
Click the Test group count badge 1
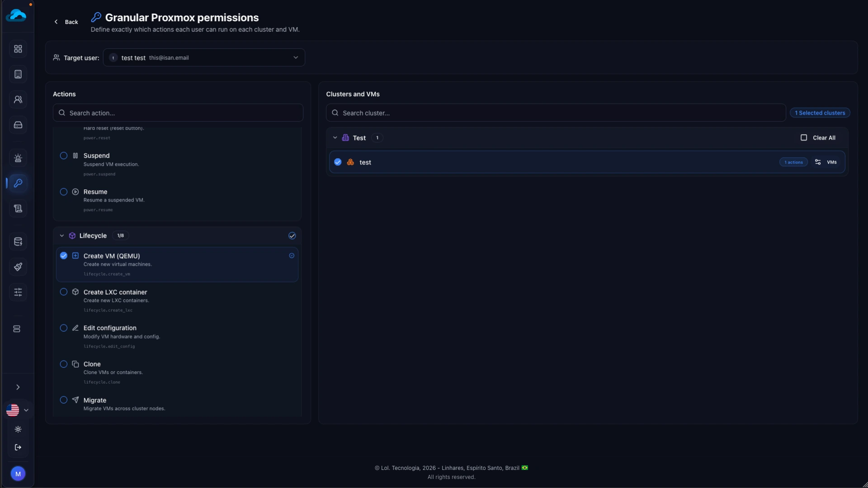tap(377, 138)
